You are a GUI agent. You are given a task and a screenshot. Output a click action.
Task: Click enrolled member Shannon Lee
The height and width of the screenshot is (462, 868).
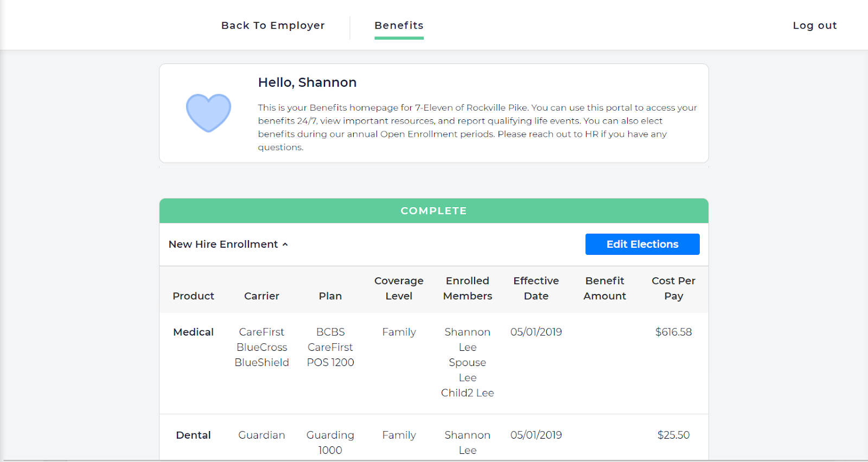[x=467, y=339]
